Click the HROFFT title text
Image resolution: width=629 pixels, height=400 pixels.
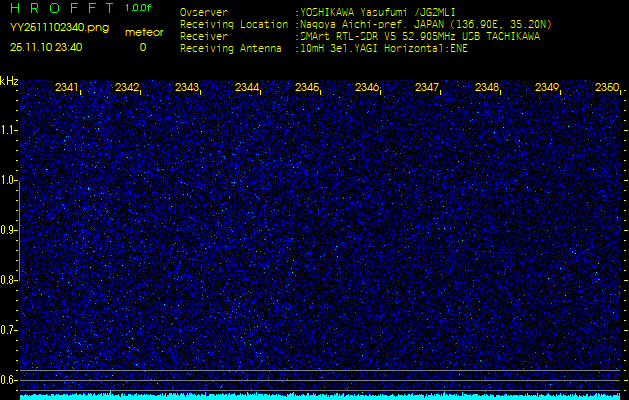coord(61,8)
